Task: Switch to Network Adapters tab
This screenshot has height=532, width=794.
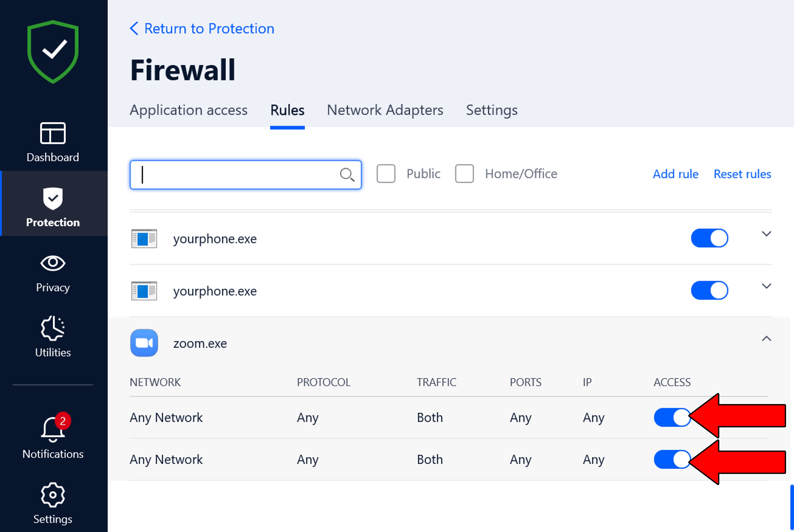Action: (385, 110)
